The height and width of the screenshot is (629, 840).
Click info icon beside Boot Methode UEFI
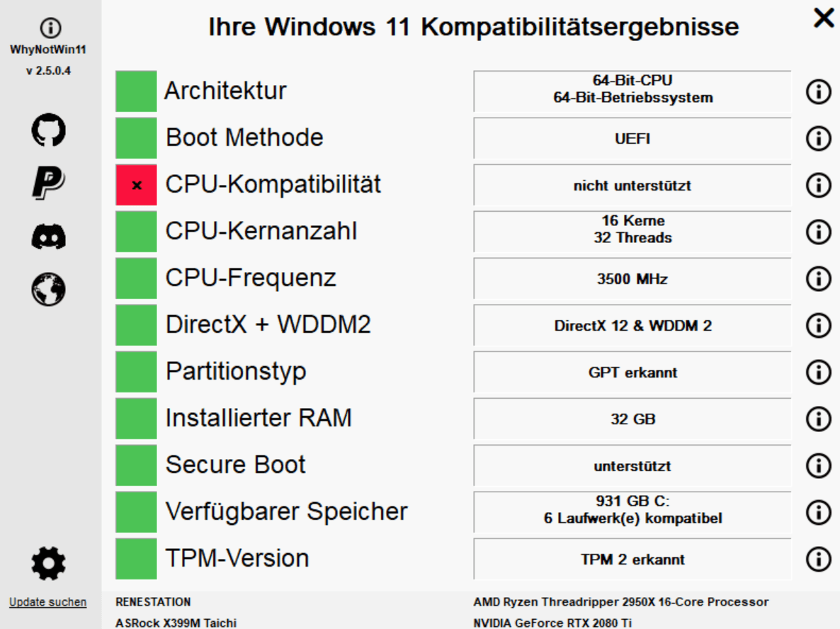[819, 138]
